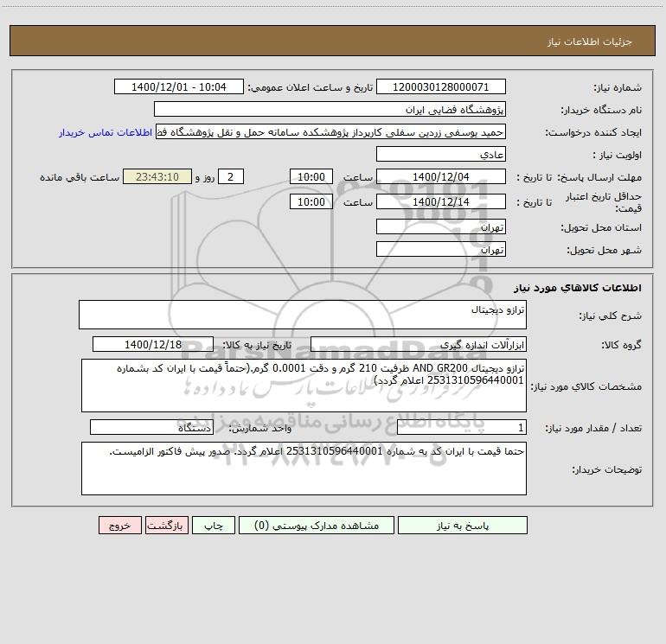The image size is (666, 644).
Task: Click label 'تعداد / مقدار مورد نیاز:'
Action: (x=593, y=429)
